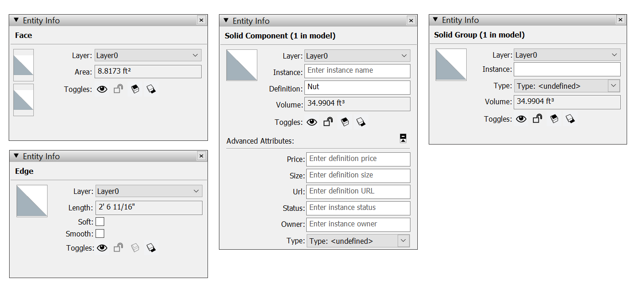Click the Url definition field
Image resolution: width=644 pixels, height=295 pixels.
(358, 192)
